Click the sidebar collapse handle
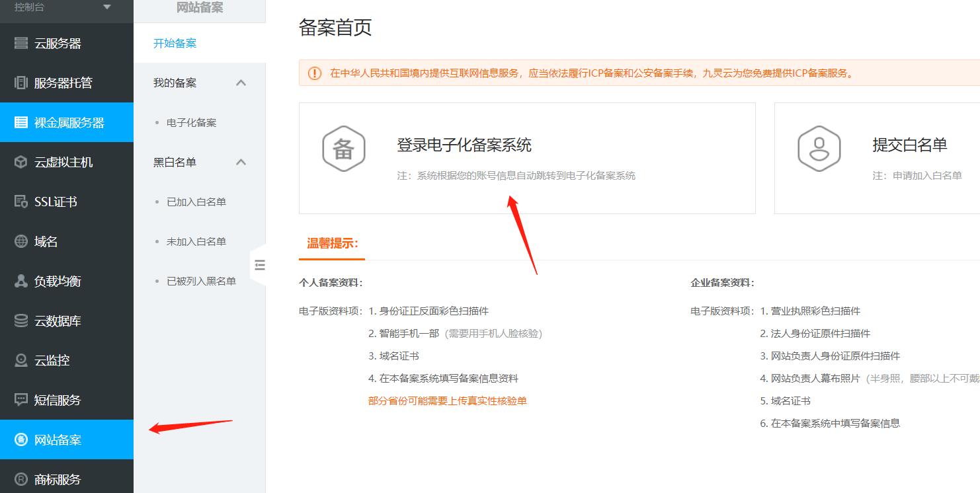The image size is (980, 493). pyautogui.click(x=260, y=264)
